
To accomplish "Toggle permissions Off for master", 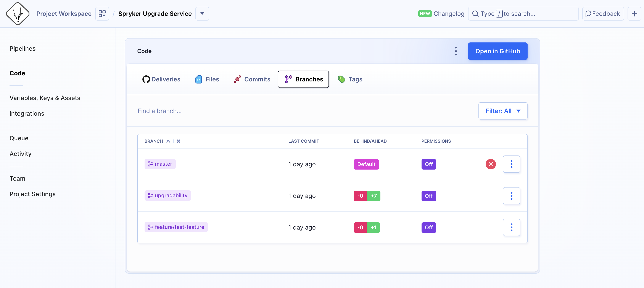I will [429, 164].
